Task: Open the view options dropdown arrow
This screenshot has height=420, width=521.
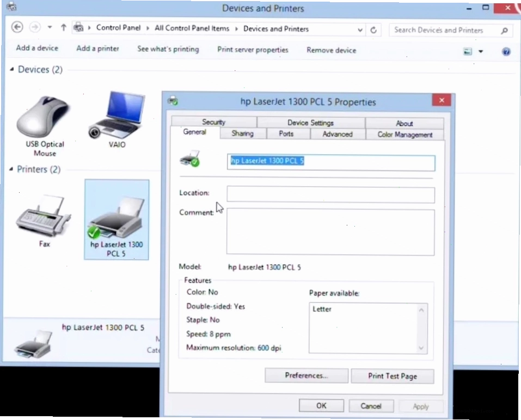Action: (x=481, y=52)
